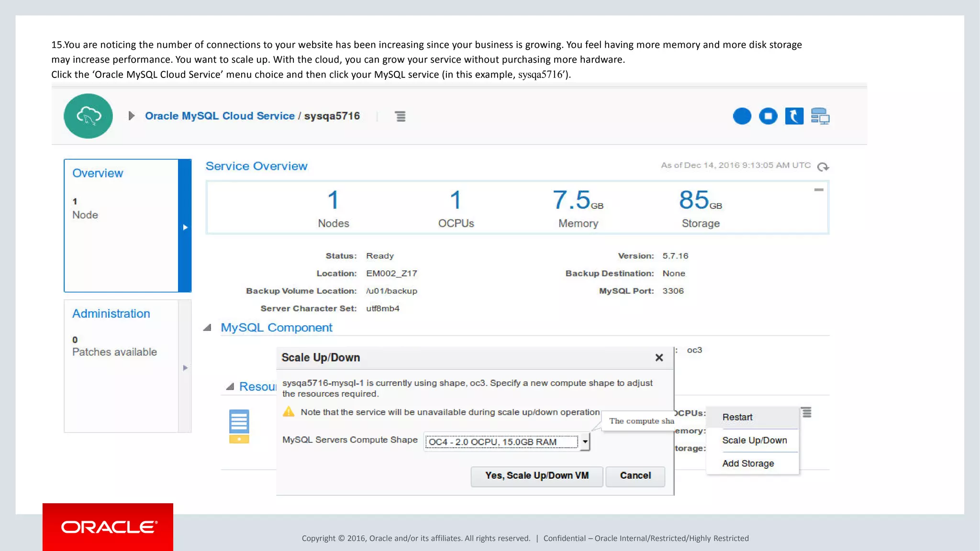Refresh the Service Overview timestamp
The height and width of the screenshot is (551, 980).
(823, 166)
